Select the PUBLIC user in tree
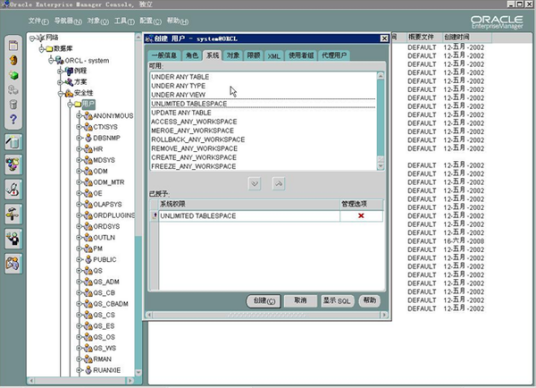This screenshot has width=536, height=388. [104, 259]
